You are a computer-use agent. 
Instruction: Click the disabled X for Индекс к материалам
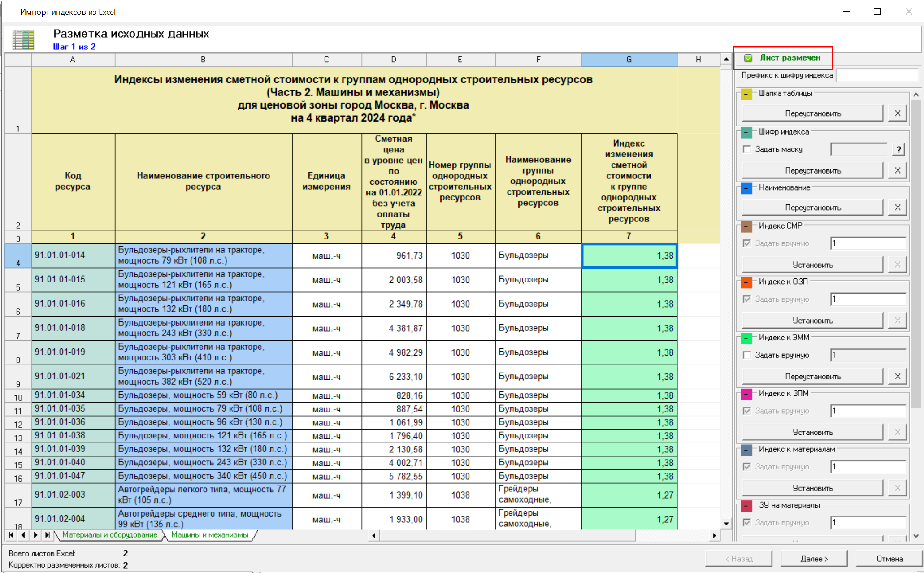[898, 488]
